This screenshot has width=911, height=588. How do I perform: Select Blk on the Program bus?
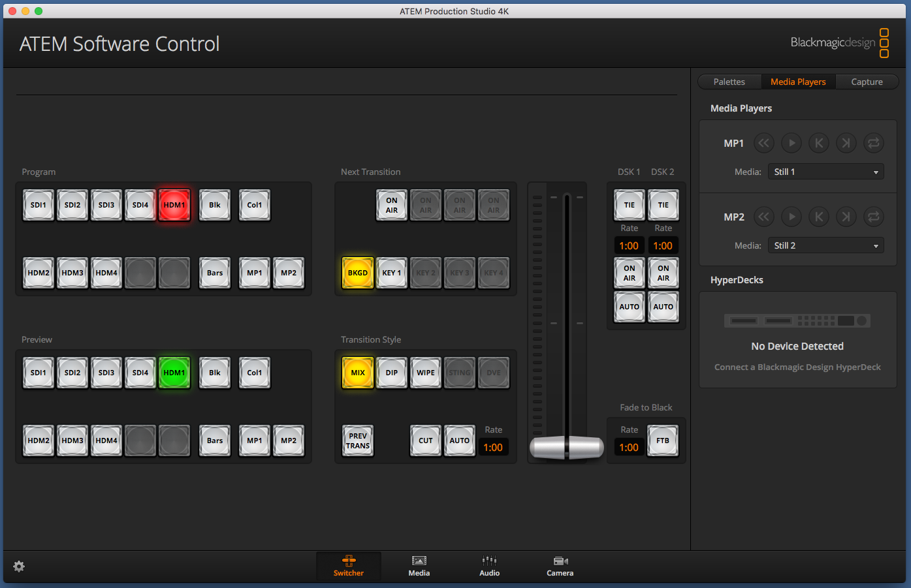[215, 205]
